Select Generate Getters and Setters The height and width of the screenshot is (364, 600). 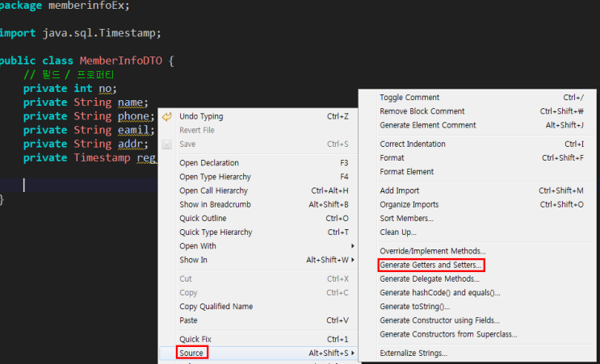click(x=431, y=265)
